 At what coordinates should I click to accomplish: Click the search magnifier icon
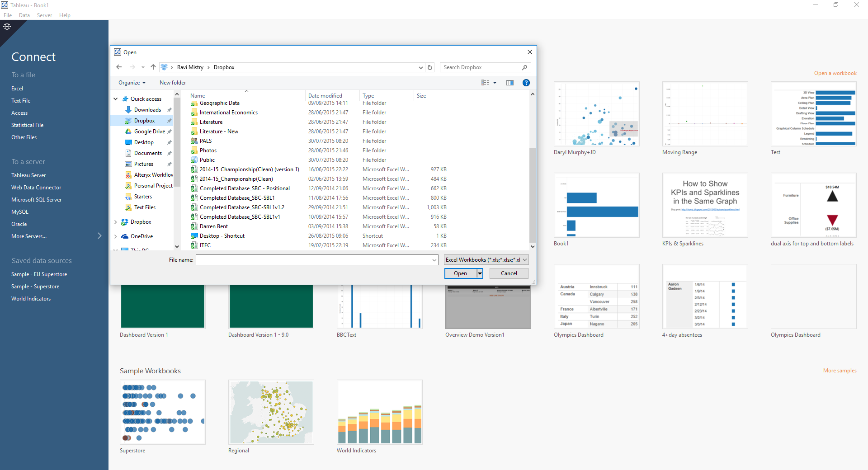click(x=524, y=67)
